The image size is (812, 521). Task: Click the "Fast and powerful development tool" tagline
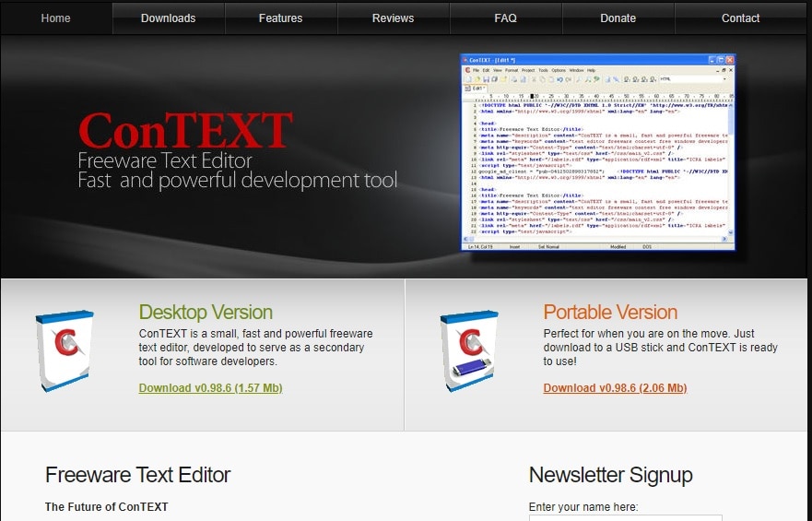tap(237, 180)
